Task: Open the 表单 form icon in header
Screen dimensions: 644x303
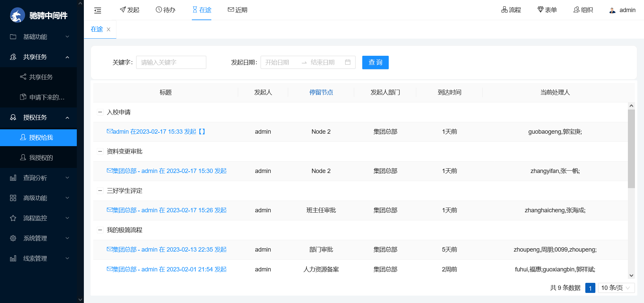Action: click(540, 10)
